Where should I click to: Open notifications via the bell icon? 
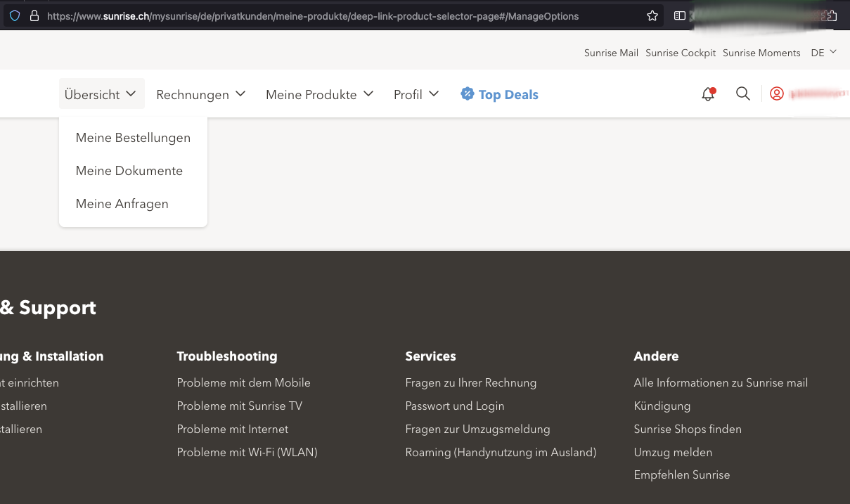[708, 93]
